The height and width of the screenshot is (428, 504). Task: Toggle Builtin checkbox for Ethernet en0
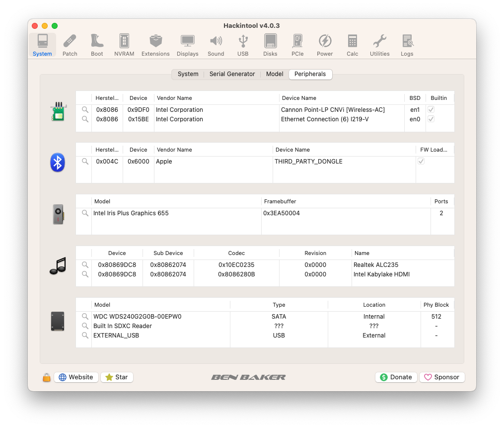click(x=431, y=119)
